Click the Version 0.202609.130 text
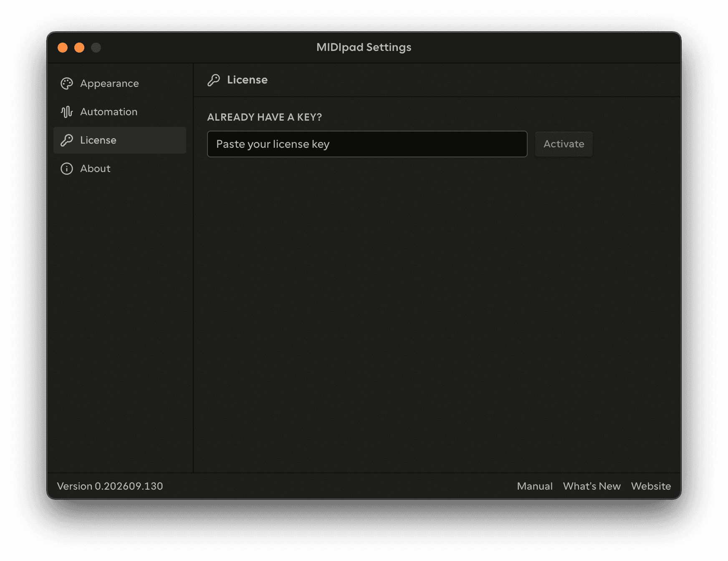Viewport: 728px width, 561px height. pyautogui.click(x=110, y=486)
